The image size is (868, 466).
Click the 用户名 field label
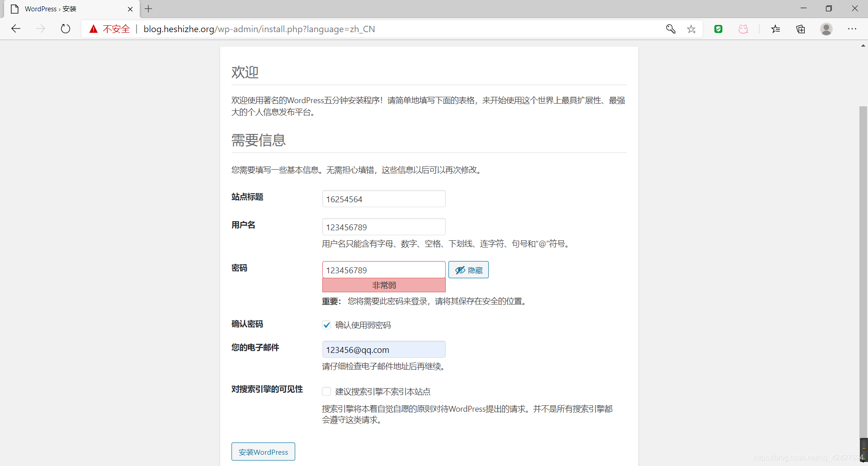pos(243,225)
